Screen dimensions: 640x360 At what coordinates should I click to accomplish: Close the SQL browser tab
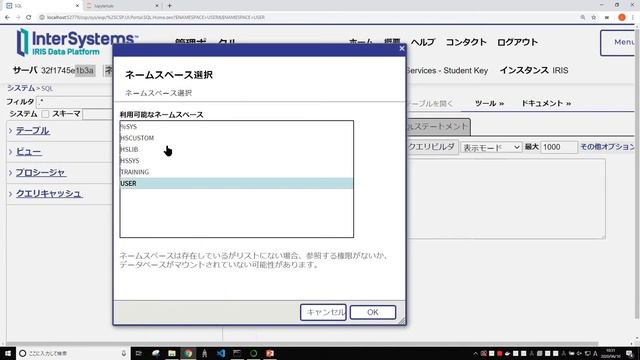tap(77, 6)
